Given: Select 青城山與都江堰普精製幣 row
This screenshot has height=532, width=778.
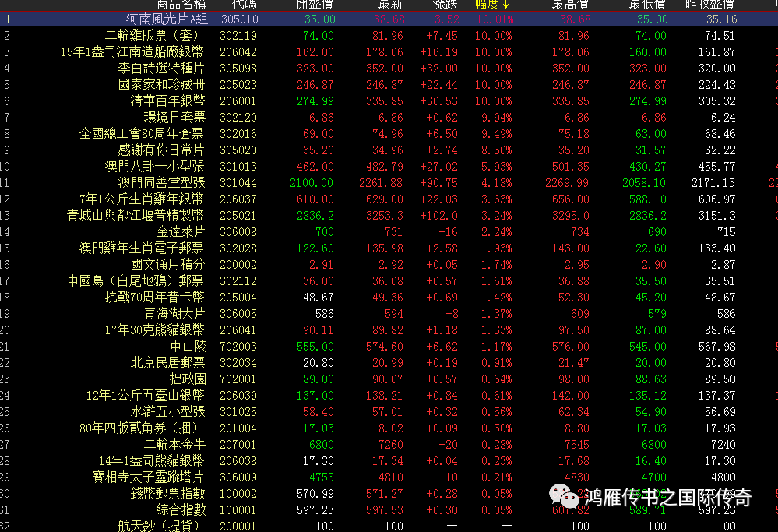Looking at the screenshot, I should (136, 216).
